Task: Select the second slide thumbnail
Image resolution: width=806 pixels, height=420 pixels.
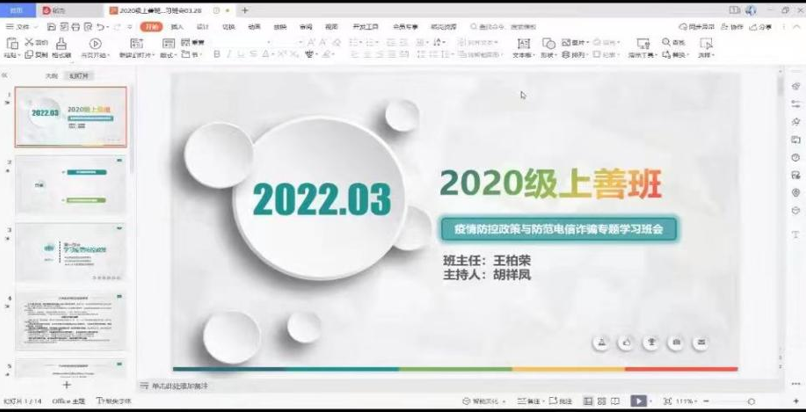Action: 71,185
